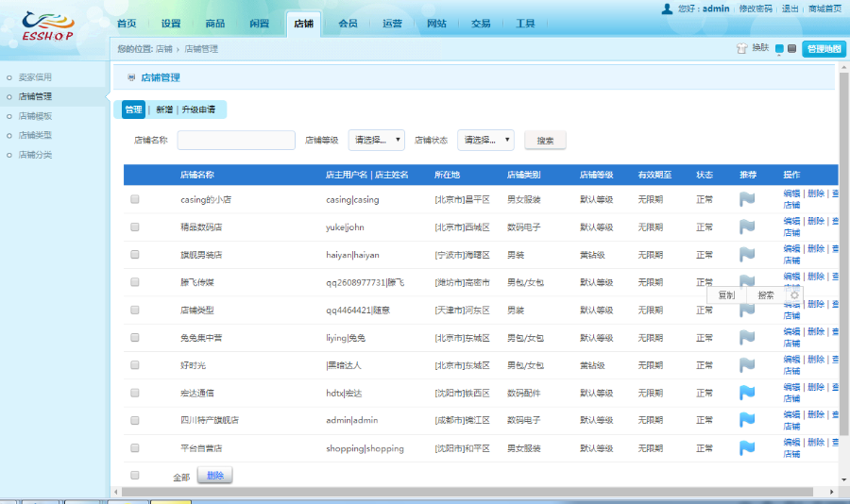The image size is (850, 504).
Task: Click the 换肤 shirt icon
Action: pos(741,48)
